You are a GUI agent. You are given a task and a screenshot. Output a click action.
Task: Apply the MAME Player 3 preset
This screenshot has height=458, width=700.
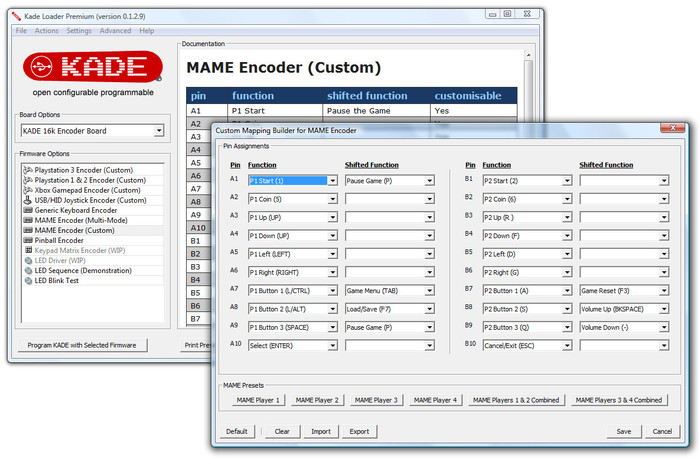point(376,400)
